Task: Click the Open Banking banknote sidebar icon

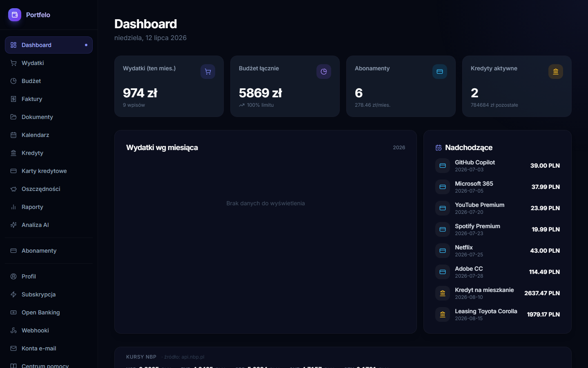Action: pos(13,312)
